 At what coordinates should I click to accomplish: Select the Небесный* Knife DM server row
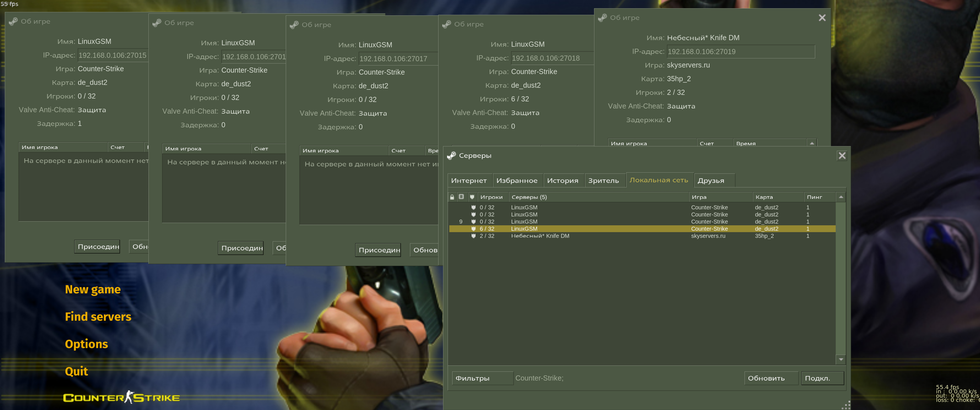642,236
